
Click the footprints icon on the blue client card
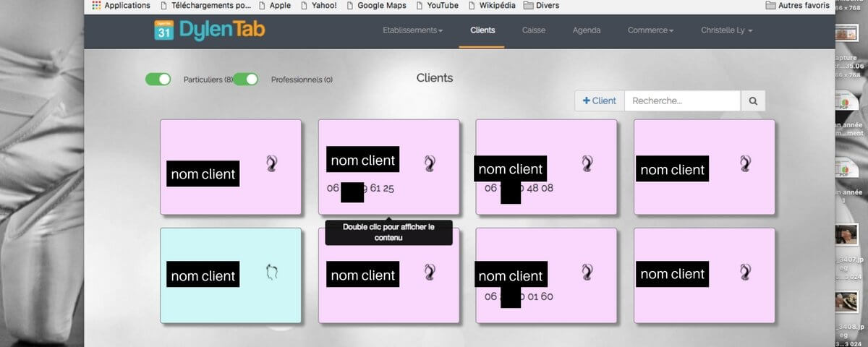[271, 273]
